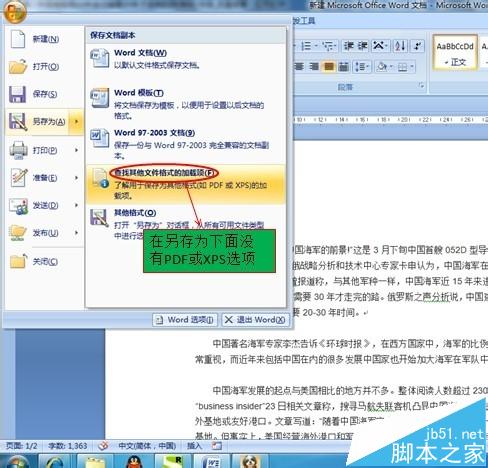
Task: Choose Word 文档(W) save format
Action: (186, 59)
